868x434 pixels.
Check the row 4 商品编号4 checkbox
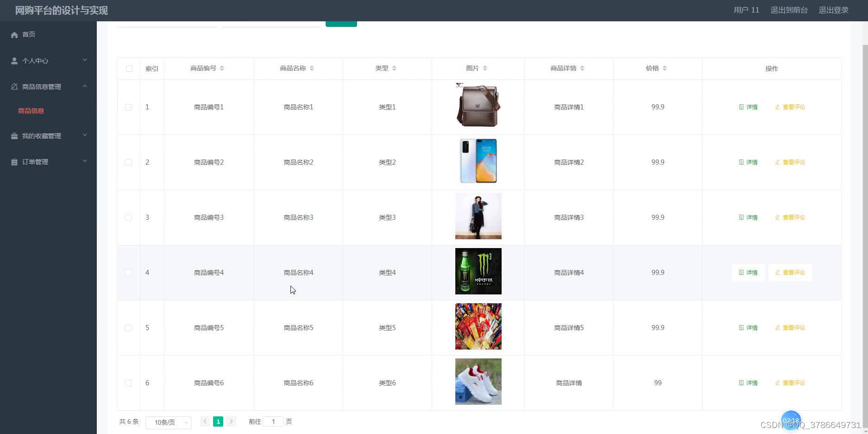click(x=128, y=273)
